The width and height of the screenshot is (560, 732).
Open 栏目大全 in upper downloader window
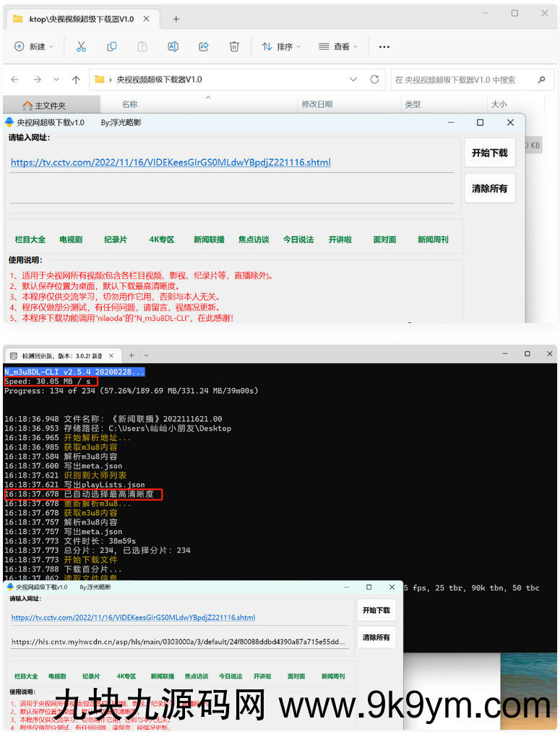click(30, 239)
